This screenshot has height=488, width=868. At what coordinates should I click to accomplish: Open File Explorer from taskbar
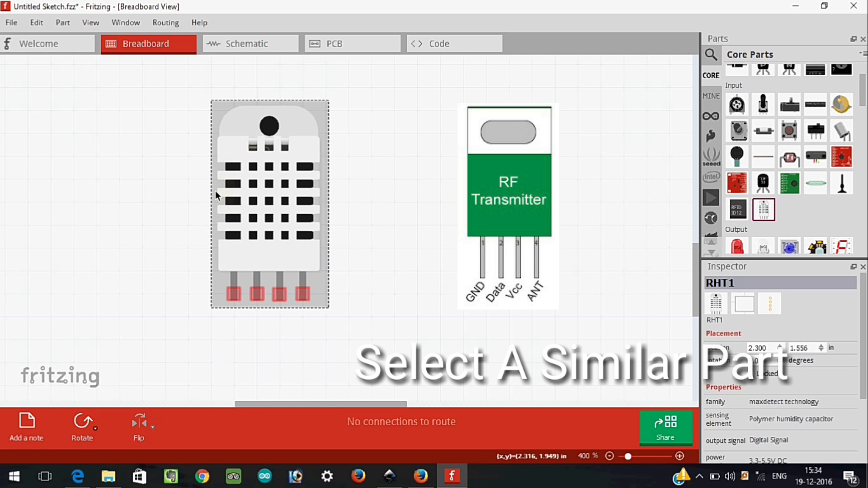pyautogui.click(x=108, y=476)
